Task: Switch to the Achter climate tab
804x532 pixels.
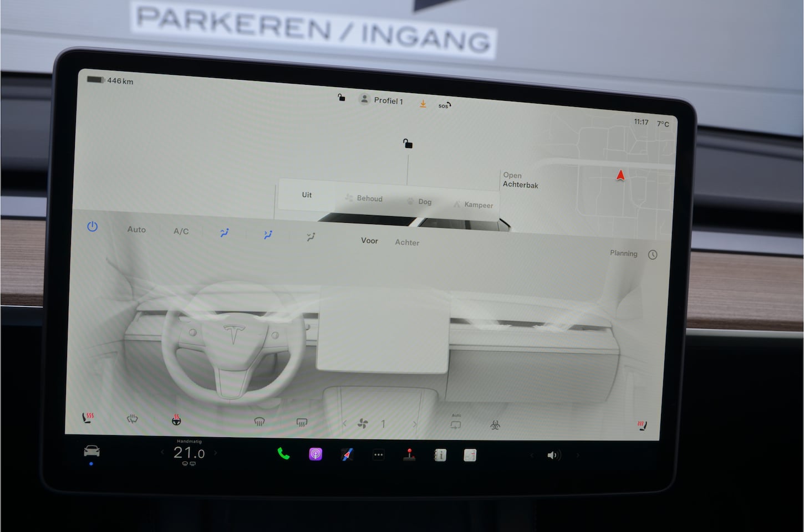Action: (x=407, y=242)
